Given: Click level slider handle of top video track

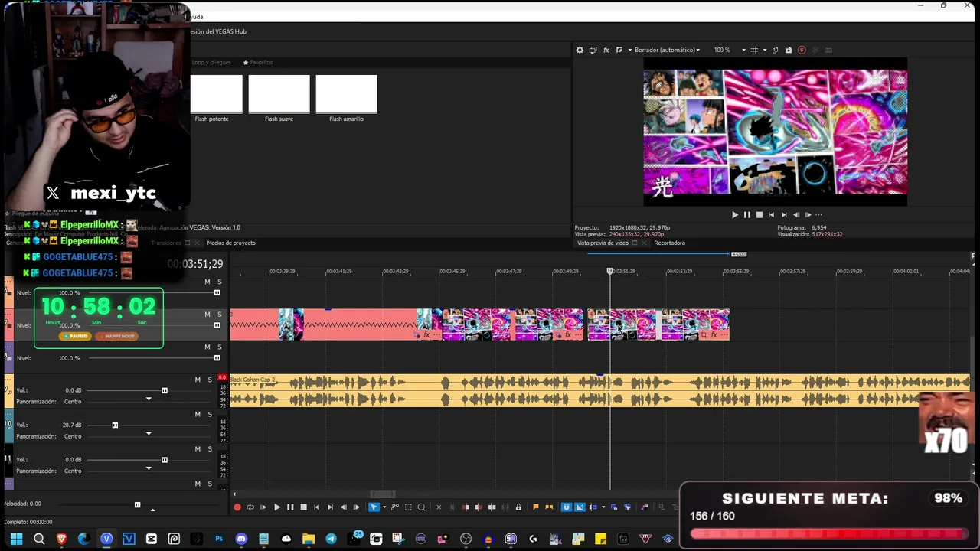Looking at the screenshot, I should point(217,293).
